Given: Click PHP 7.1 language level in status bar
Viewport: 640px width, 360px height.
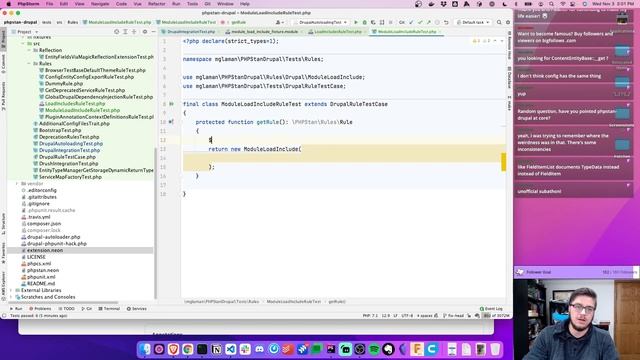Looking at the screenshot, I should [x=370, y=316].
